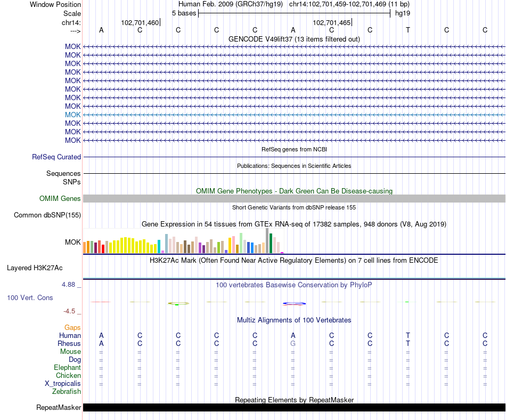
Task: Click the cyan bar in GTEx chart
Action: (x=159, y=247)
